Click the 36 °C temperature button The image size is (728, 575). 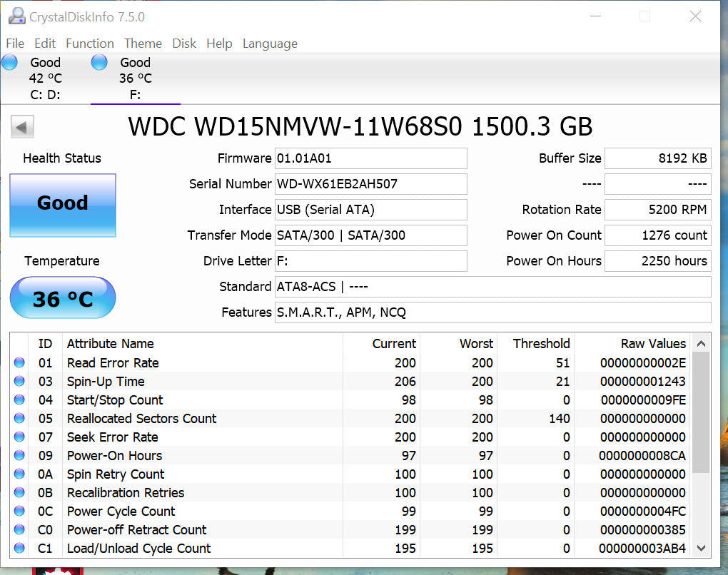click(63, 298)
